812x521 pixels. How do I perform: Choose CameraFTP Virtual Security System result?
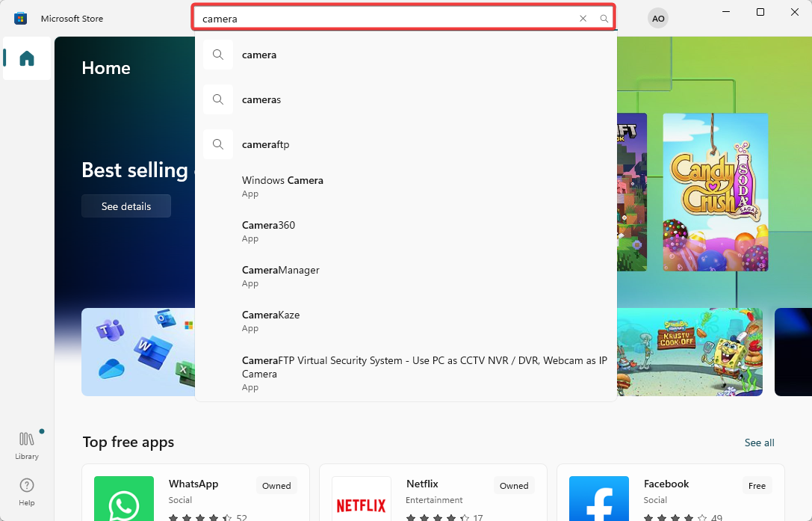click(x=406, y=373)
